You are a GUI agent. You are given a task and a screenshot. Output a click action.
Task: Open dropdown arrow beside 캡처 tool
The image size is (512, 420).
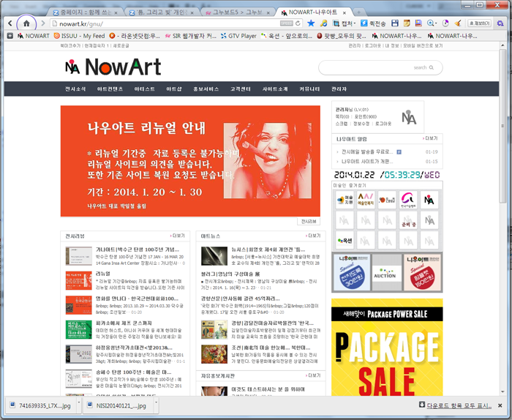coord(355,23)
